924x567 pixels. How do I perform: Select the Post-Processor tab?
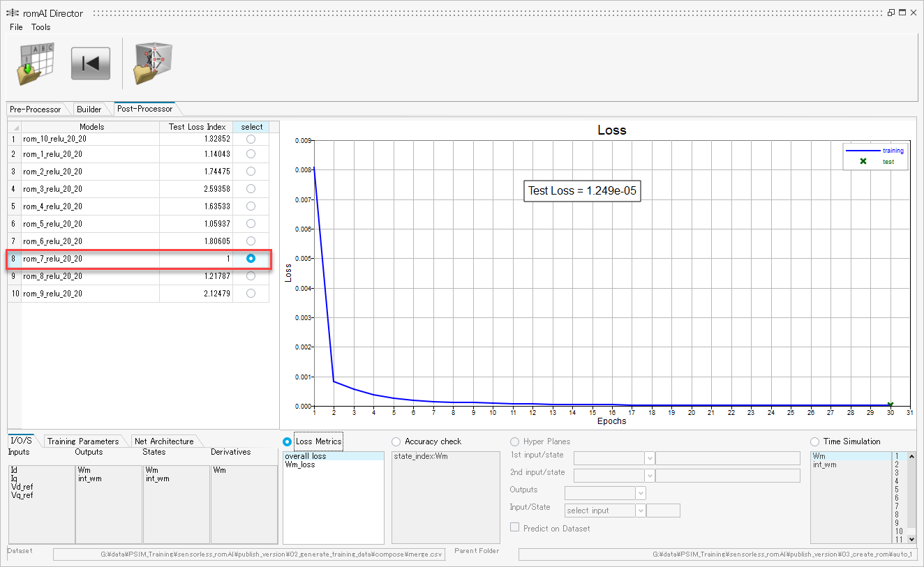coord(144,109)
